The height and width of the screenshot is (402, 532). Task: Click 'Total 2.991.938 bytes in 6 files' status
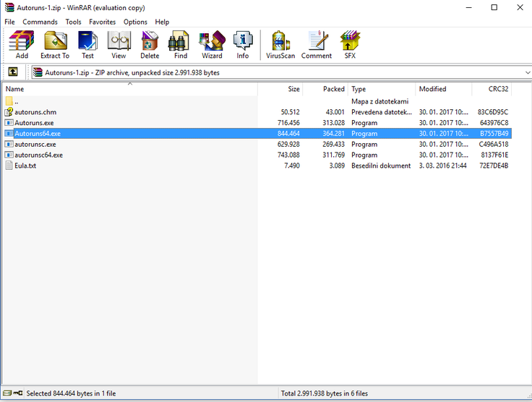click(325, 393)
